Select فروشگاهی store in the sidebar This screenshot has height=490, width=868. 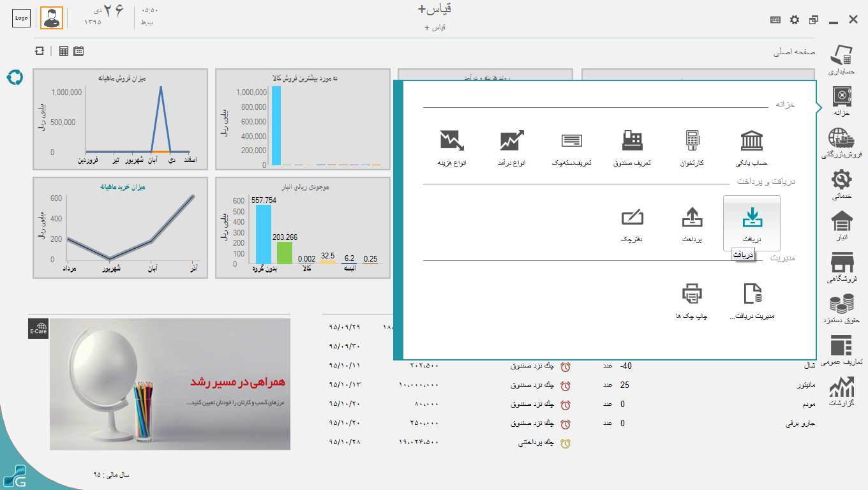click(842, 268)
